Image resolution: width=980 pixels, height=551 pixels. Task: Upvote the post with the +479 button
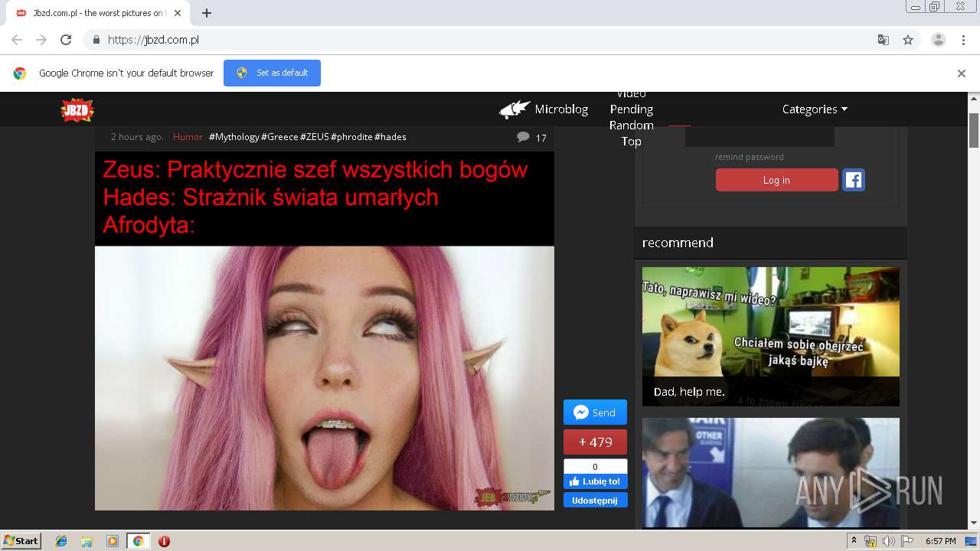tap(595, 442)
